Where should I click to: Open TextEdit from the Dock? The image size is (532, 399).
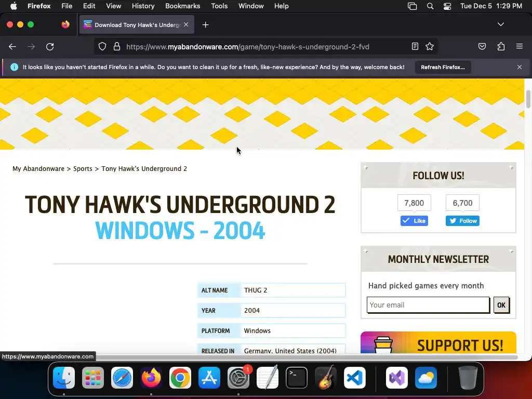pos(268,378)
